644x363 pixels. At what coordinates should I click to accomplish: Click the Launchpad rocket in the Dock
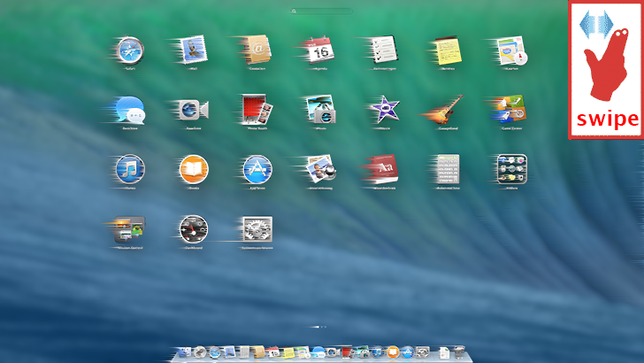[x=200, y=352]
